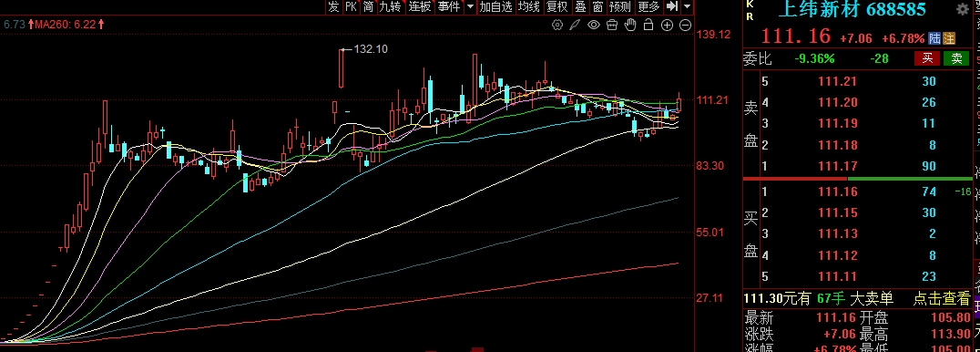Click sell level 5 price 111.21

click(838, 81)
